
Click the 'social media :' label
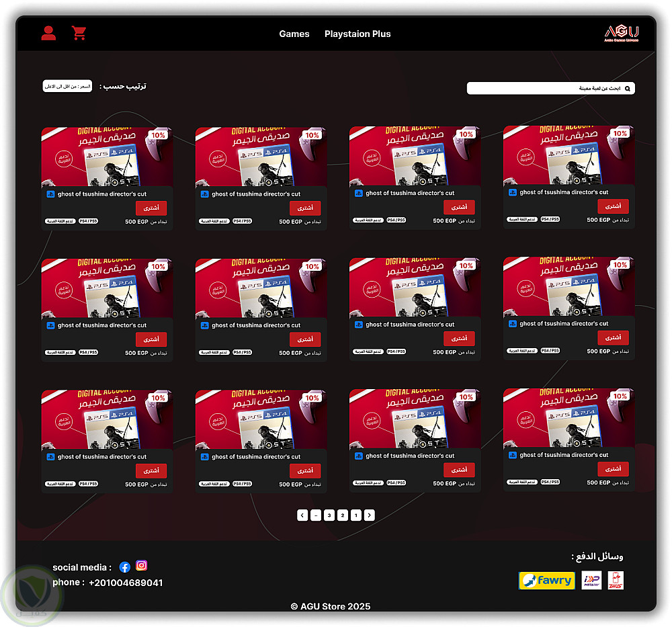(82, 567)
